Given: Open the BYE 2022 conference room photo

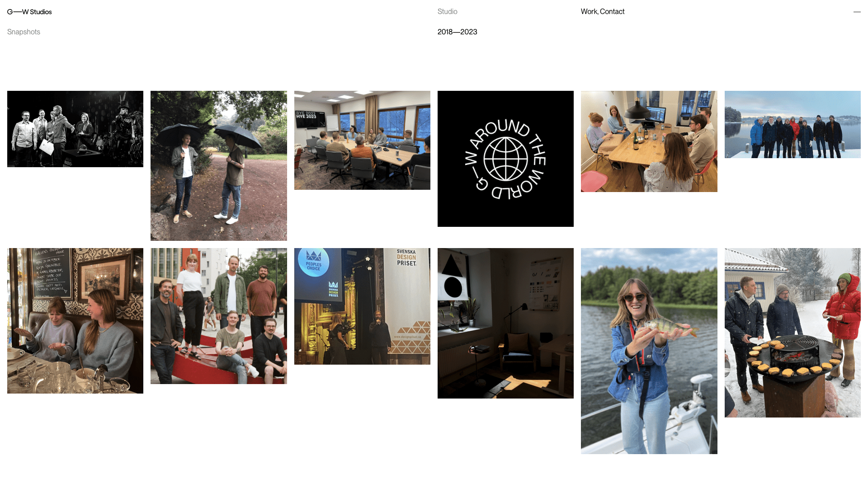Looking at the screenshot, I should tap(362, 140).
